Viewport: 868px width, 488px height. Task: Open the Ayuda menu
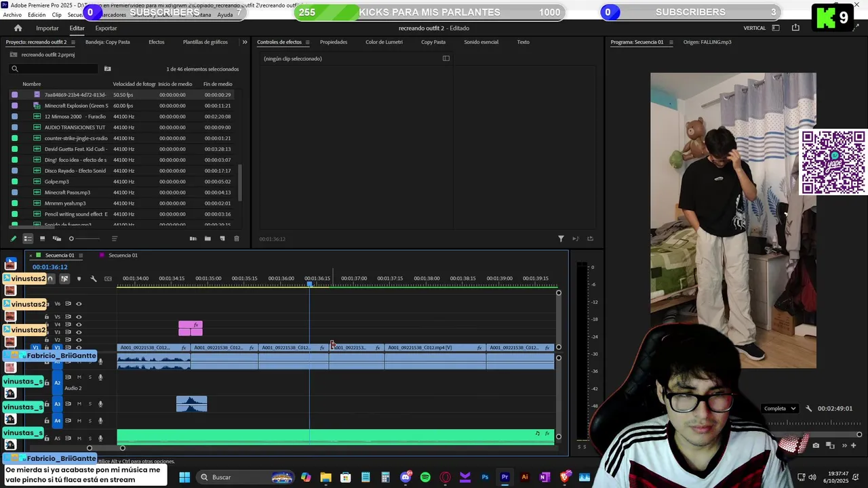click(x=224, y=14)
